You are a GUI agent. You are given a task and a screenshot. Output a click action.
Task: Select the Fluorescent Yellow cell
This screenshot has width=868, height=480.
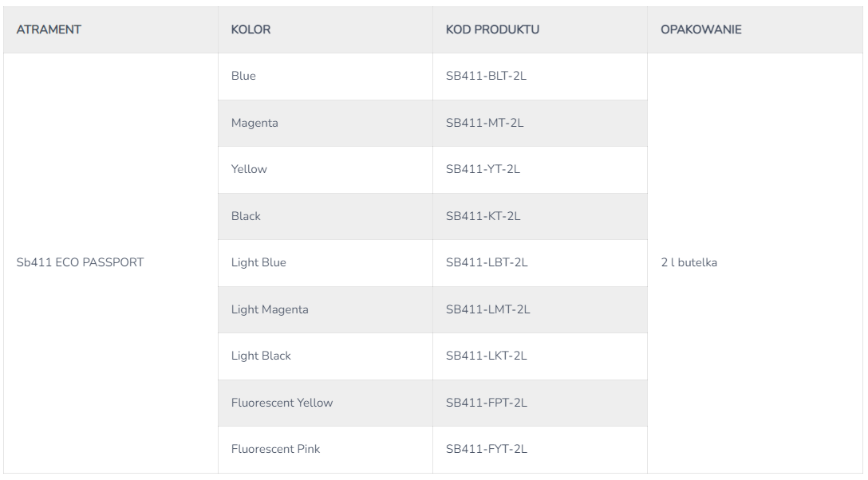[x=282, y=403]
